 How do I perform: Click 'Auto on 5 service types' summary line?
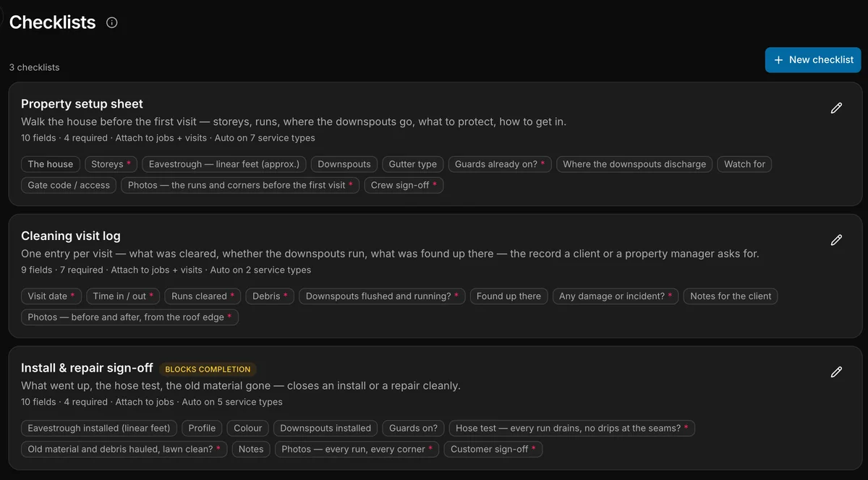[232, 402]
